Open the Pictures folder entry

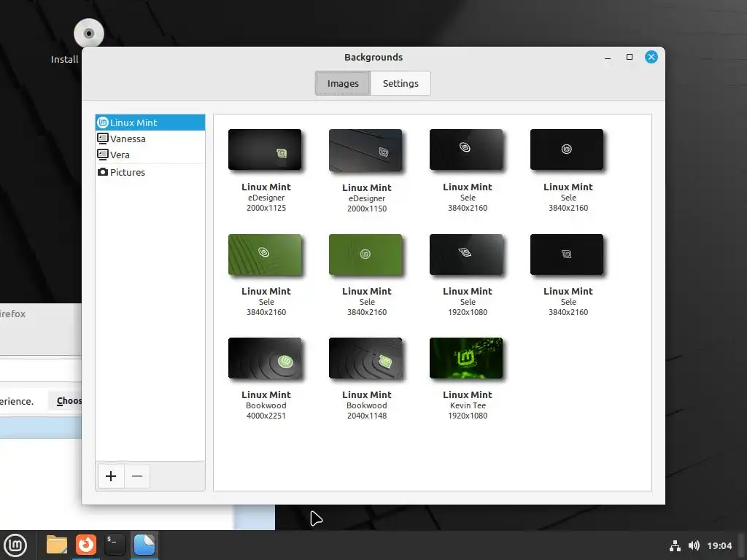tap(150, 172)
